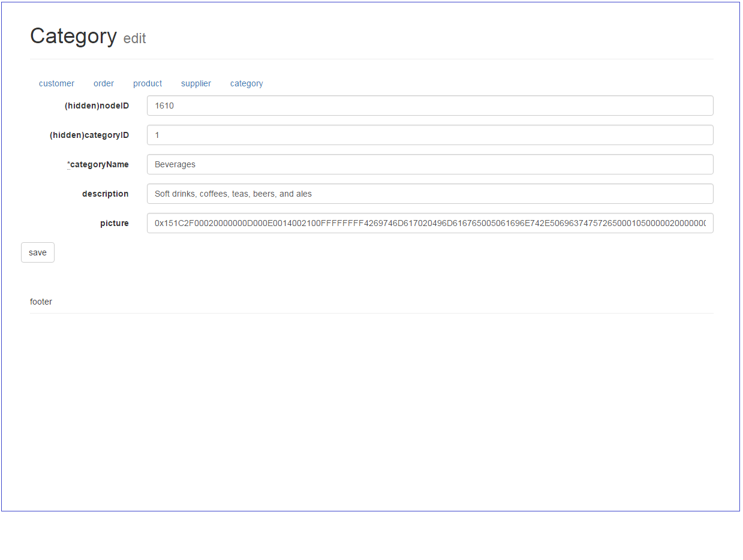Go to the product link
This screenshot has height=560, width=743.
point(148,83)
